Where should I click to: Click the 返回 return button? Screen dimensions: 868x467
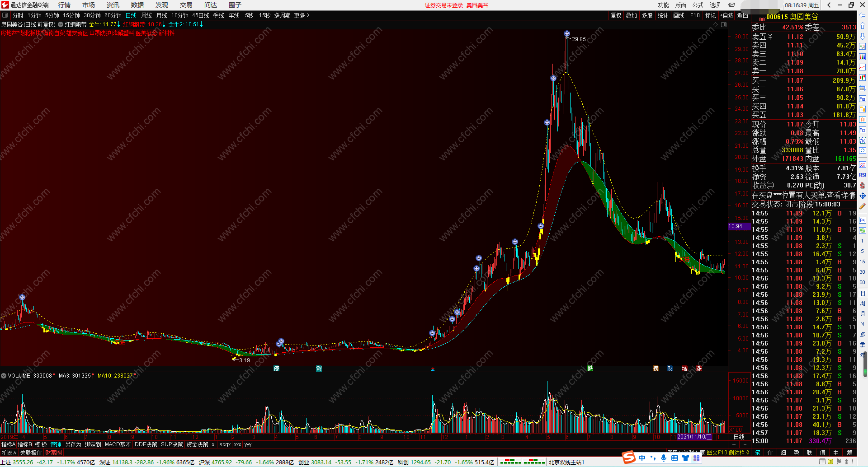click(x=743, y=15)
